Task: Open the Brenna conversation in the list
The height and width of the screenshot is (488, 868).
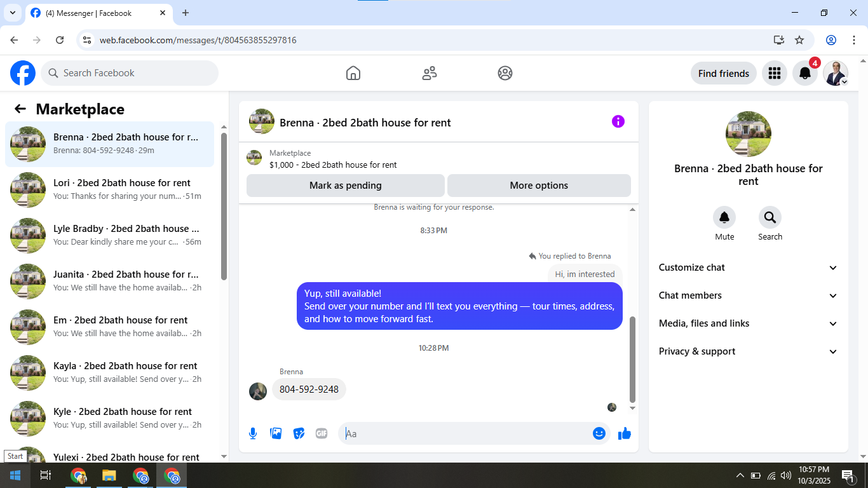Action: click(110, 144)
